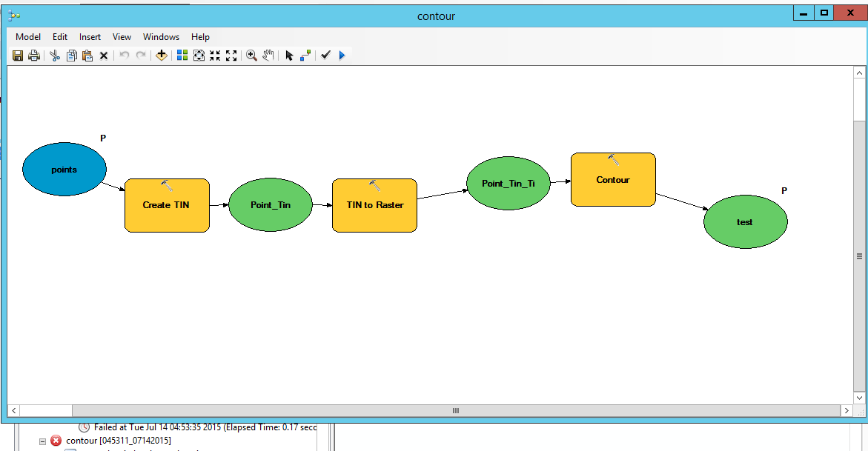The height and width of the screenshot is (451, 868).
Task: Click the model icon in the title bar
Action: [14, 16]
